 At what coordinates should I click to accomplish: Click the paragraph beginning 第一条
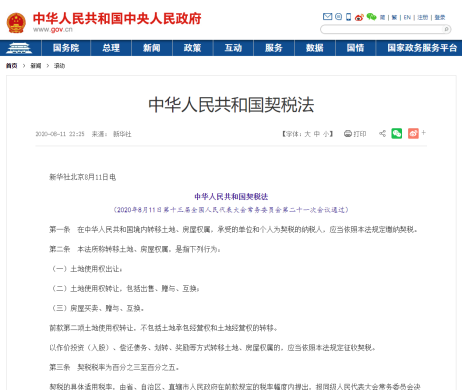pos(233,230)
